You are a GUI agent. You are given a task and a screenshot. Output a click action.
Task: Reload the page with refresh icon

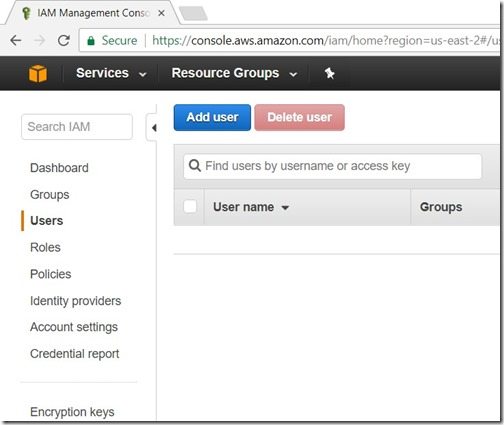point(64,41)
